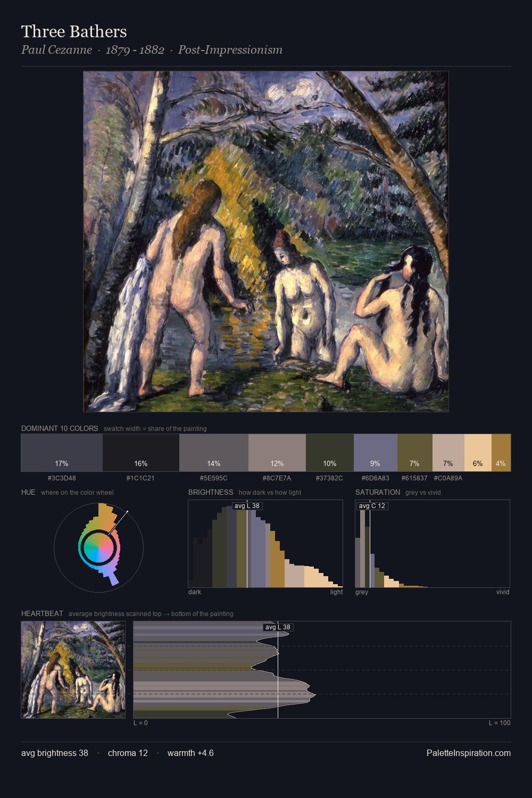Click the 'avg brightness 38' footer stat
This screenshot has width=532, height=798.
(55, 753)
